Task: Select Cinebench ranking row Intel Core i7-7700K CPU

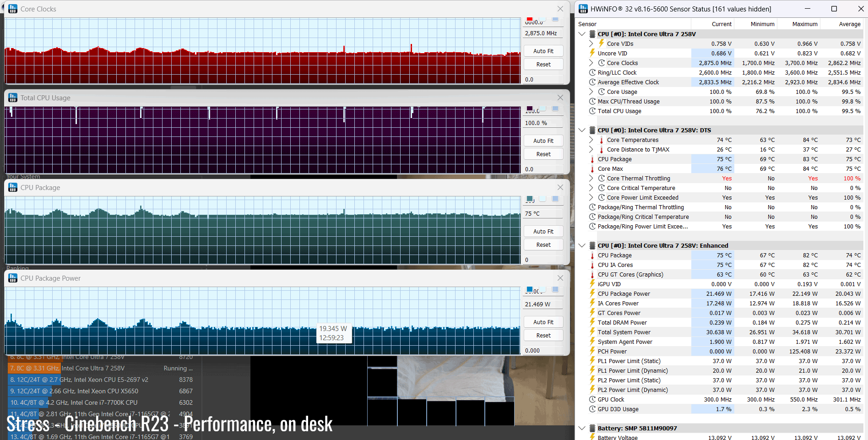Action: point(102,402)
